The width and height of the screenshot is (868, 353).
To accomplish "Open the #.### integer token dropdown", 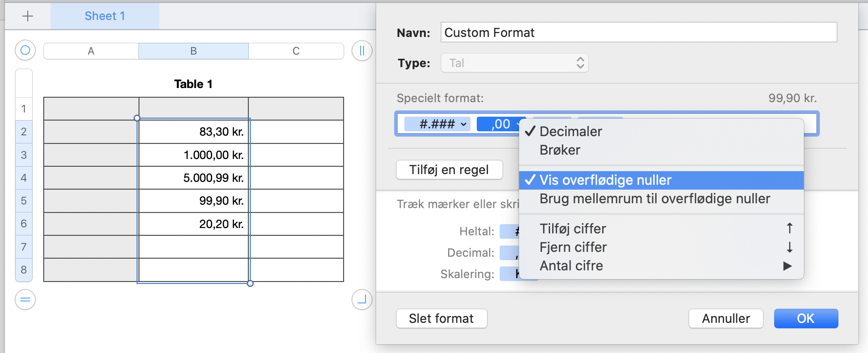I will tap(443, 124).
